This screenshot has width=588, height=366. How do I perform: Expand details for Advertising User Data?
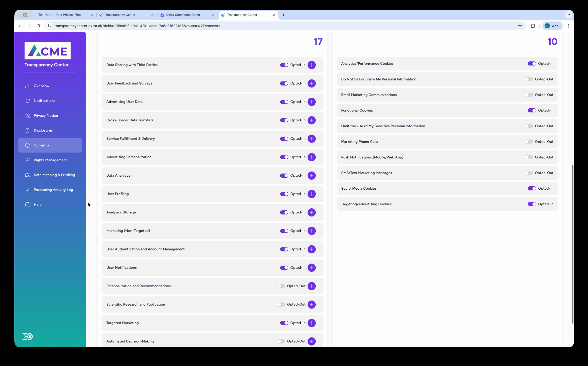click(x=311, y=102)
